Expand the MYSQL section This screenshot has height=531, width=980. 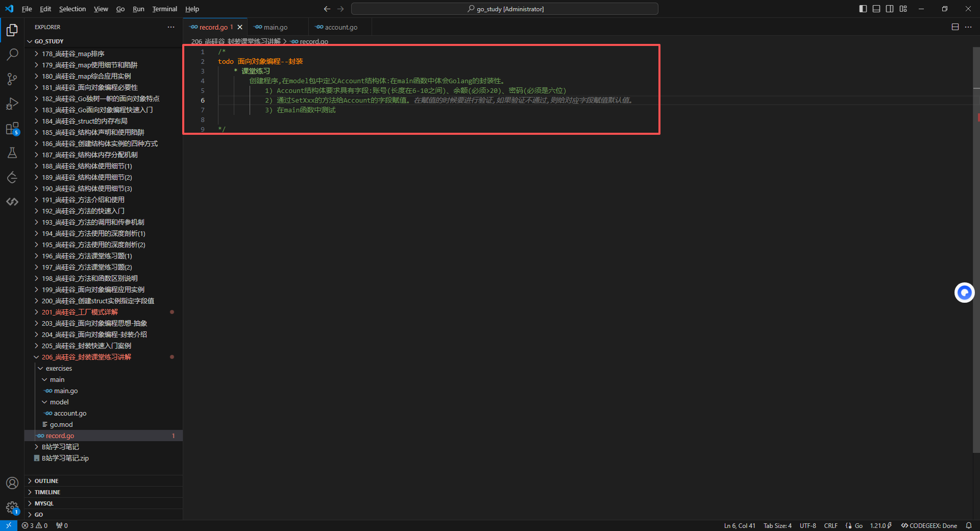pyautogui.click(x=104, y=503)
